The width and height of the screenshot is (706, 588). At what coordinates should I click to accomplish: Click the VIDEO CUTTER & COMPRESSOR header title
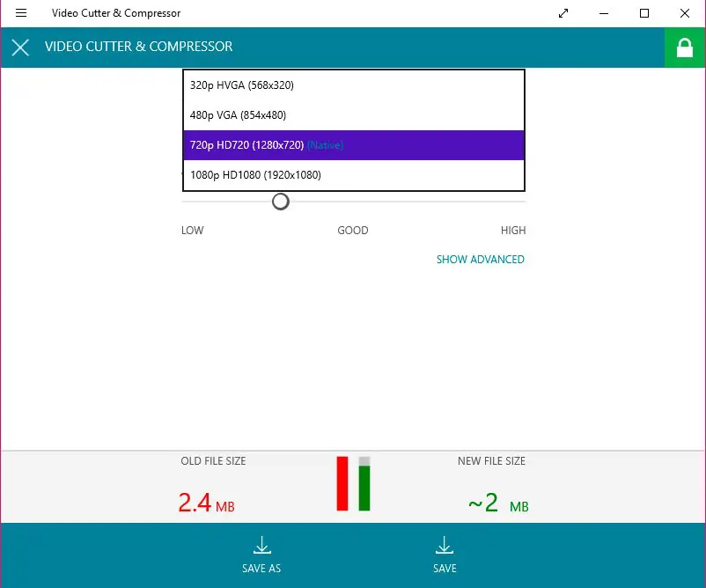(x=139, y=47)
